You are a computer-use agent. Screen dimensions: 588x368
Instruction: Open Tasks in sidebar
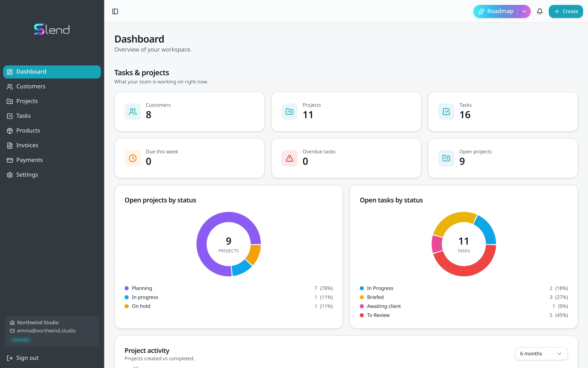pyautogui.click(x=52, y=116)
